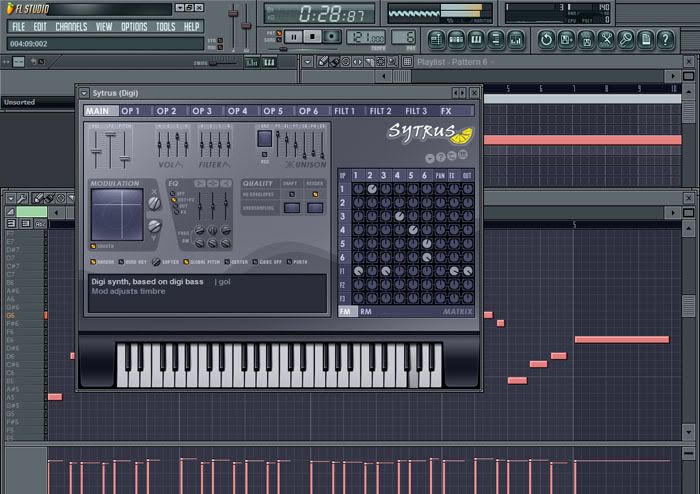
Task: Open the unison order selector box
Action: point(264,139)
